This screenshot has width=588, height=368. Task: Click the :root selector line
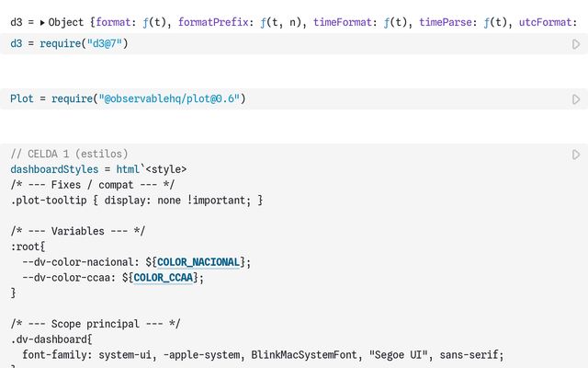[28, 247]
